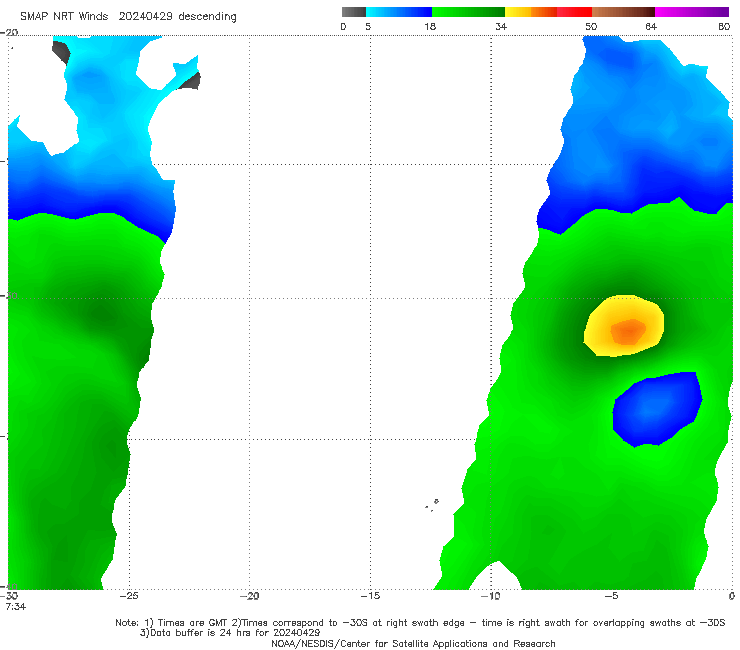740x650 pixels.
Task: Click the swath time label '7:34'
Action: 16,607
